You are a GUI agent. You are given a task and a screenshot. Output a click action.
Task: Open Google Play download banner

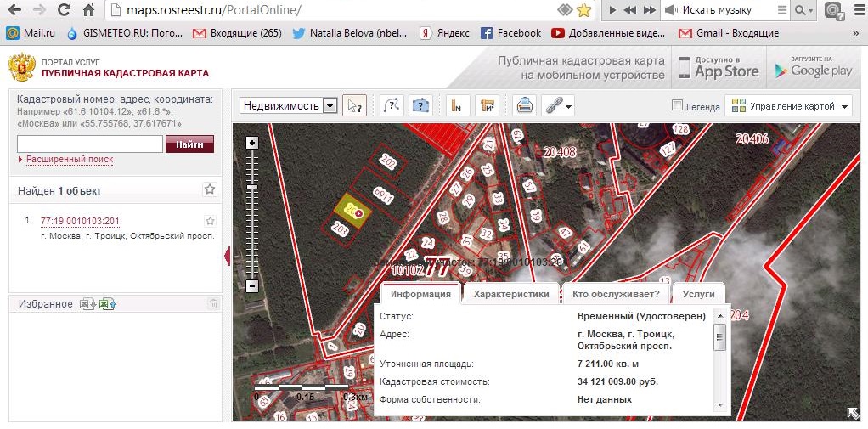click(814, 67)
